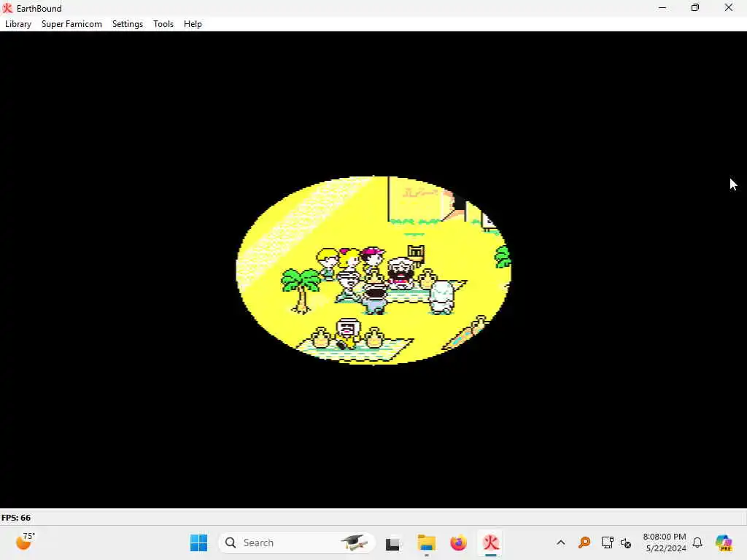Open the display connection tray icon

[x=607, y=542]
